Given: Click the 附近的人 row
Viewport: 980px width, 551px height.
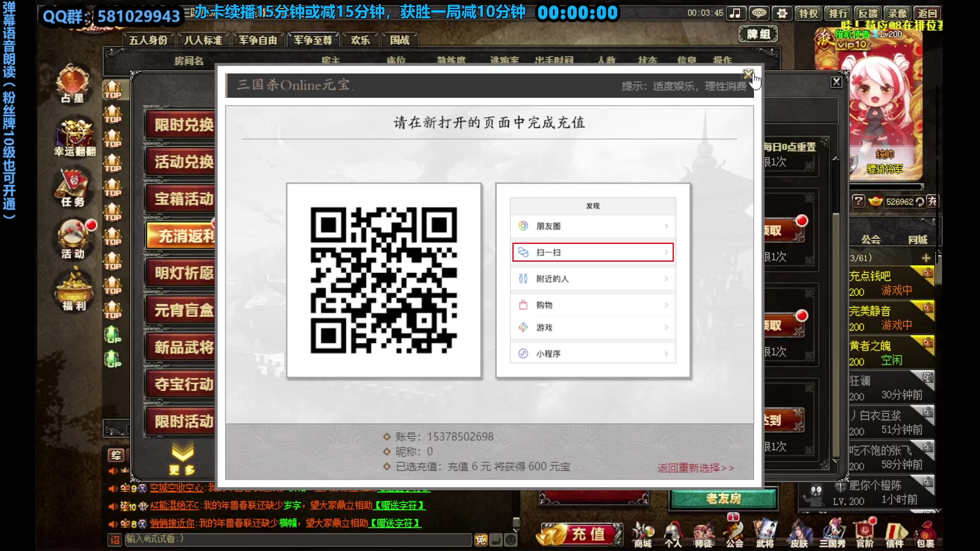Looking at the screenshot, I should 593,279.
